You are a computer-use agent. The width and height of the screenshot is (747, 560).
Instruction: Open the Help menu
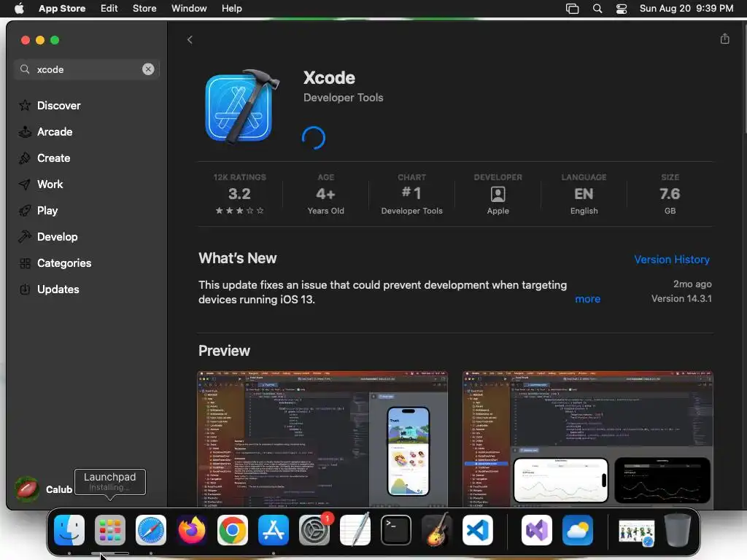(x=231, y=8)
